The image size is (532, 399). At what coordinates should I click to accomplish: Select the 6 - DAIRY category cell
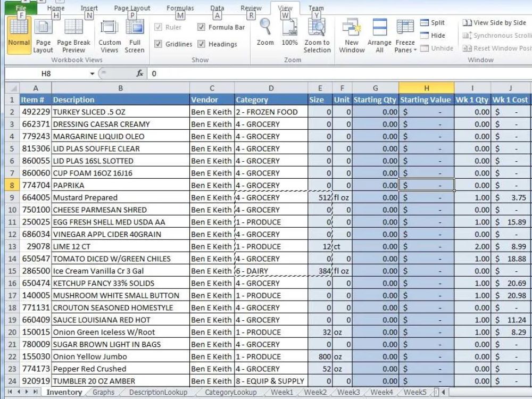coord(271,271)
